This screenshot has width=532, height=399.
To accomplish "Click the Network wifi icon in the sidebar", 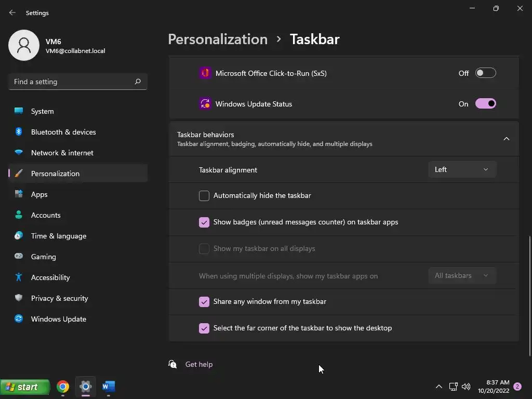I will click(x=19, y=152).
